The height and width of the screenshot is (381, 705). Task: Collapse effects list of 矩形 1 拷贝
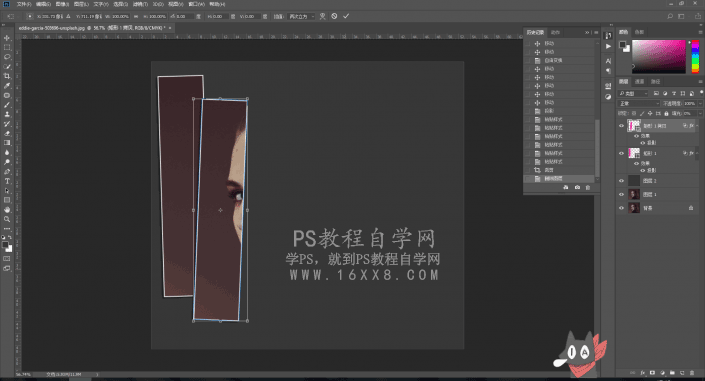pyautogui.click(x=697, y=126)
